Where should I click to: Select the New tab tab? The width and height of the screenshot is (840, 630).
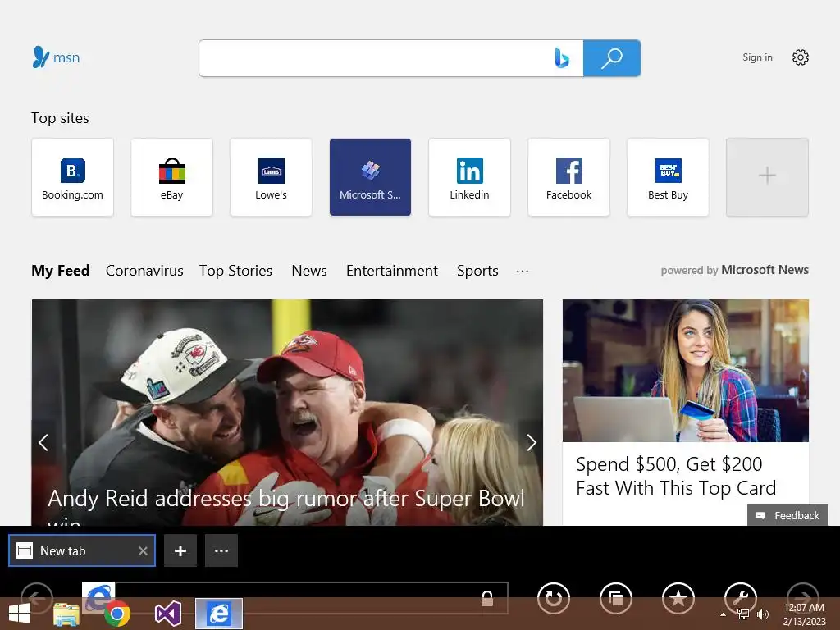click(82, 550)
